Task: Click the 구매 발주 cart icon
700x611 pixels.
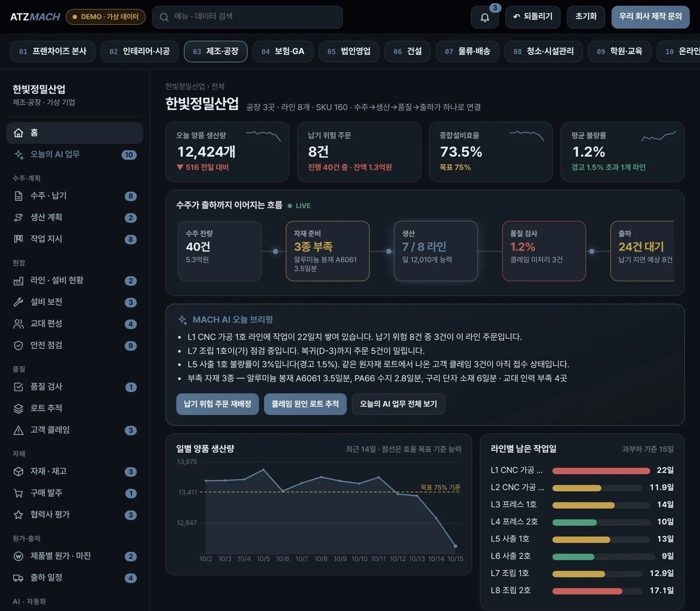Action: pos(18,493)
